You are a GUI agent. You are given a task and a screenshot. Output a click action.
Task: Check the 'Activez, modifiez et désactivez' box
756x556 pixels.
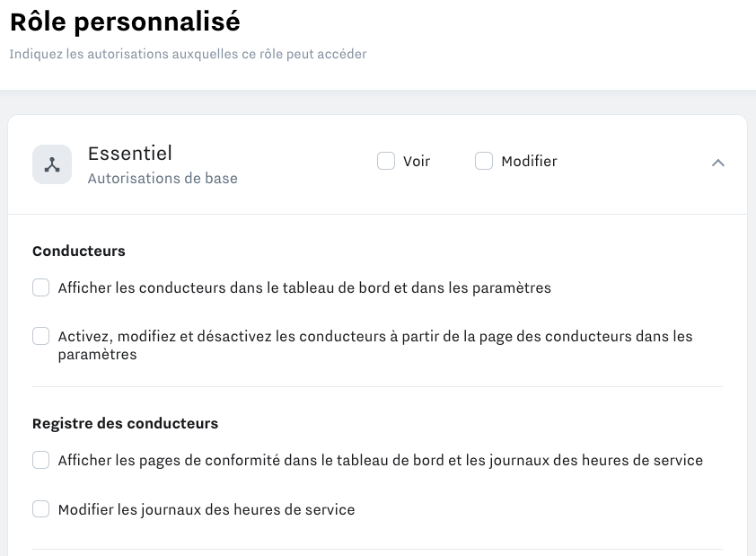41,337
